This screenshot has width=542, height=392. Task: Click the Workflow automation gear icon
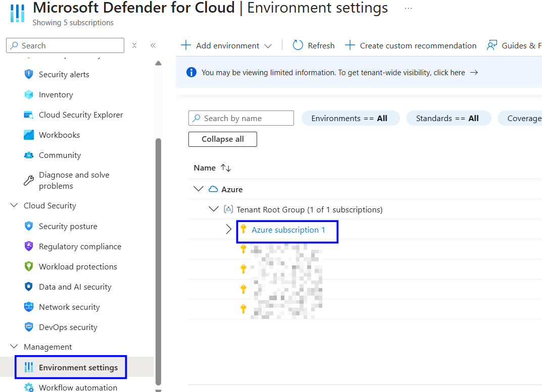[29, 387]
